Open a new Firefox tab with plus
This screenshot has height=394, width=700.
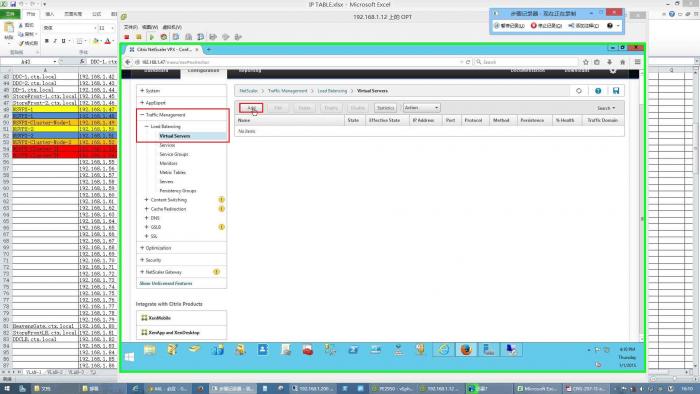click(x=209, y=50)
